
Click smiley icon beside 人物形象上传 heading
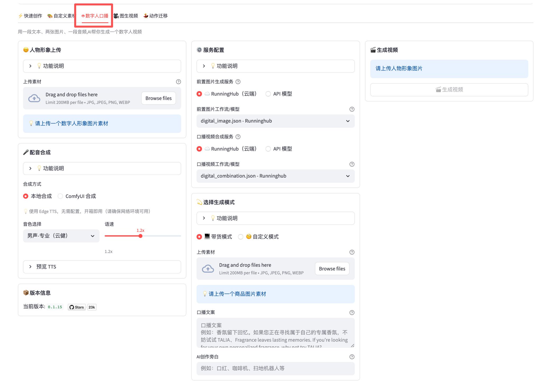[26, 50]
